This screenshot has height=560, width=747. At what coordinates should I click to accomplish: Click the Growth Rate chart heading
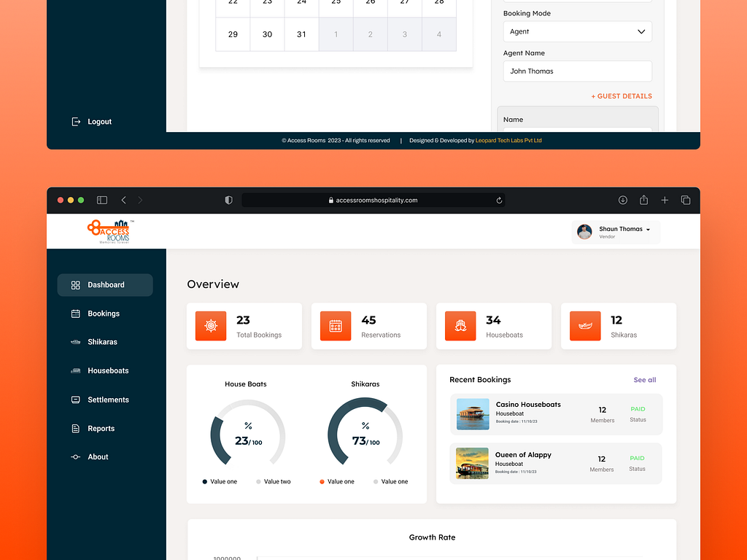(432, 537)
